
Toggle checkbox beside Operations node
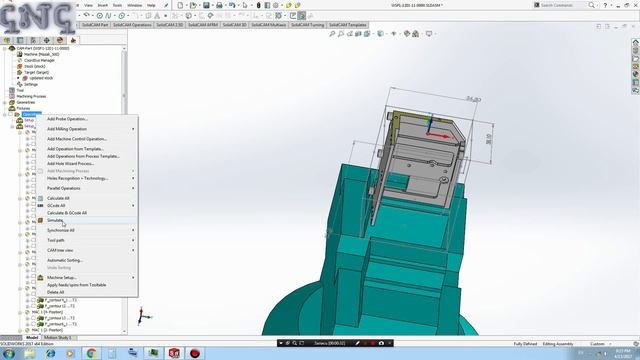(x=11, y=114)
